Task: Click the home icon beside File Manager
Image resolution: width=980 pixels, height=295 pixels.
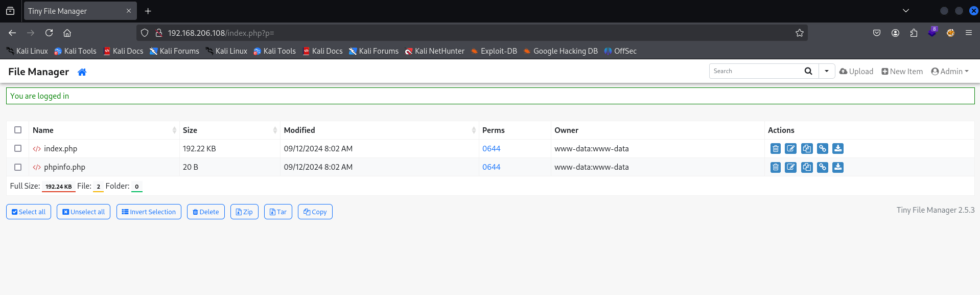Action: click(x=82, y=72)
